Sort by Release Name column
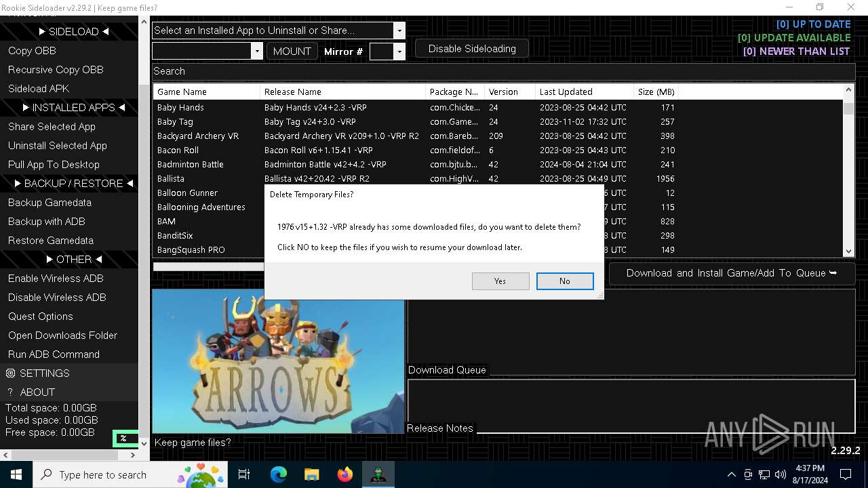The height and width of the screenshot is (488, 868). 342,91
